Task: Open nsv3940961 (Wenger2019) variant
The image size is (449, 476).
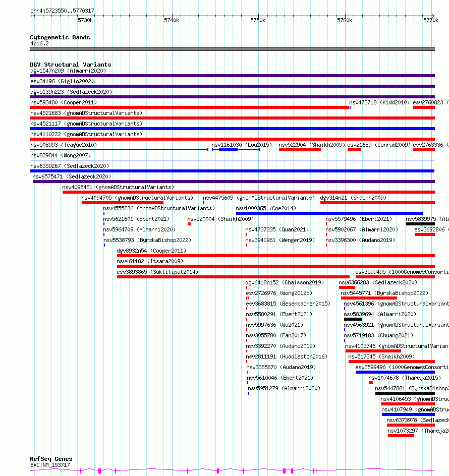Action: click(280, 240)
